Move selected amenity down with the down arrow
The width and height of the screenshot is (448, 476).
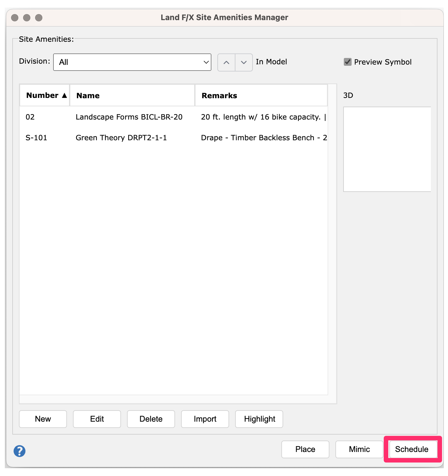pos(244,62)
